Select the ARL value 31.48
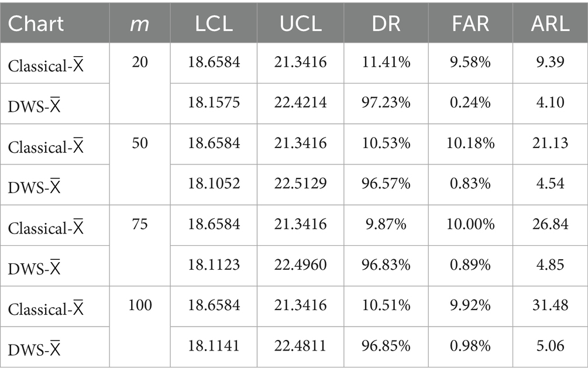Image resolution: width=588 pixels, height=378 pixels. [x=549, y=305]
